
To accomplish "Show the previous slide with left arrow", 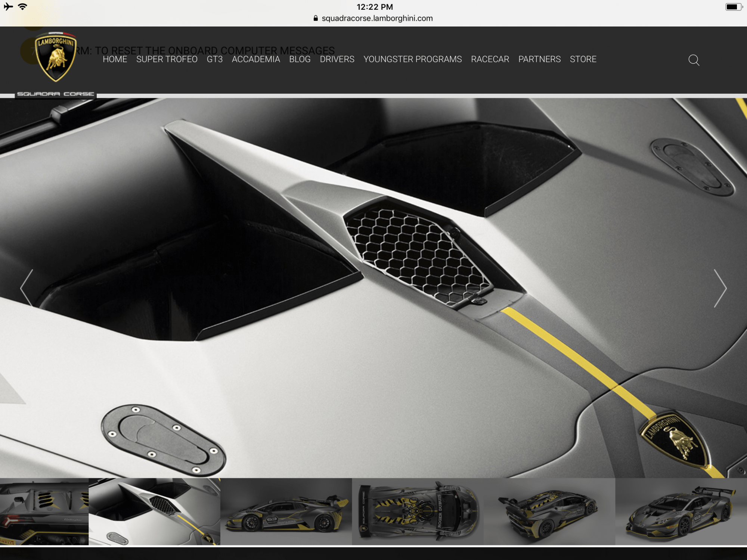I will [27, 288].
